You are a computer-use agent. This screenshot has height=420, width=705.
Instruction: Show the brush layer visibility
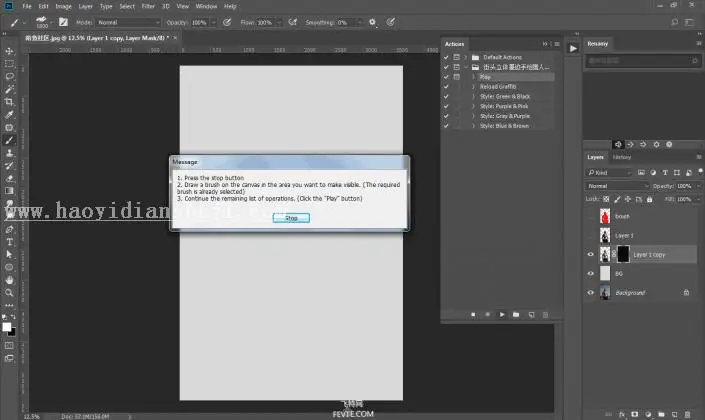click(x=590, y=216)
